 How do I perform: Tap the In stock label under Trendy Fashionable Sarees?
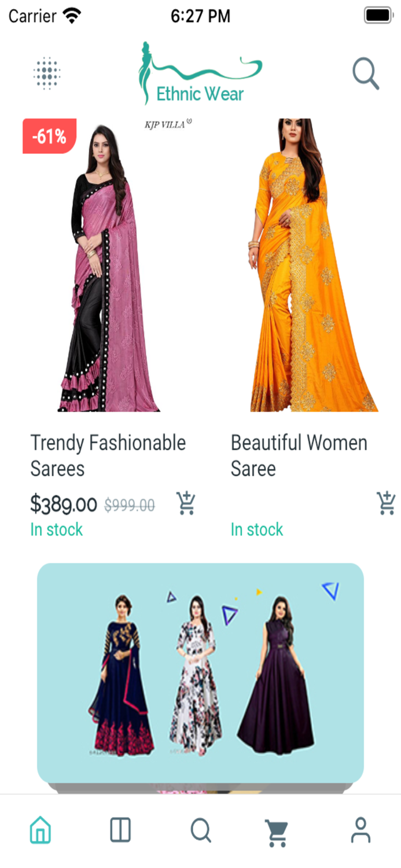pos(56,529)
